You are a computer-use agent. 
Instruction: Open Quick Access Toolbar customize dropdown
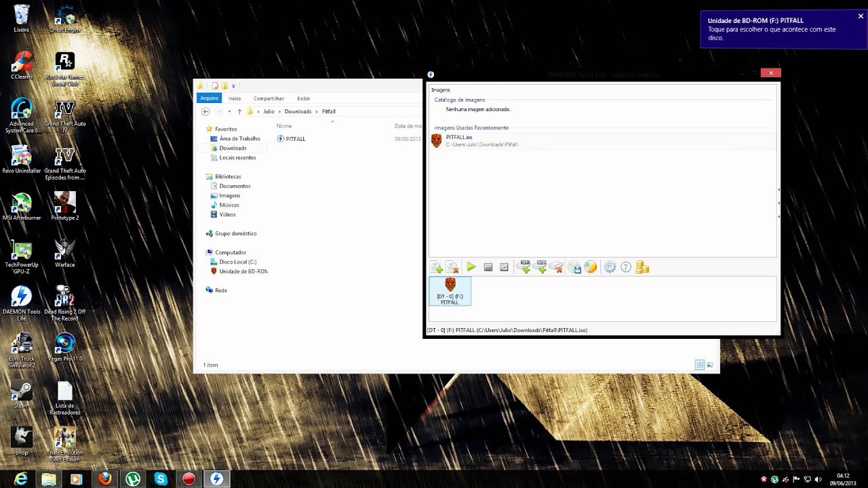click(x=233, y=86)
